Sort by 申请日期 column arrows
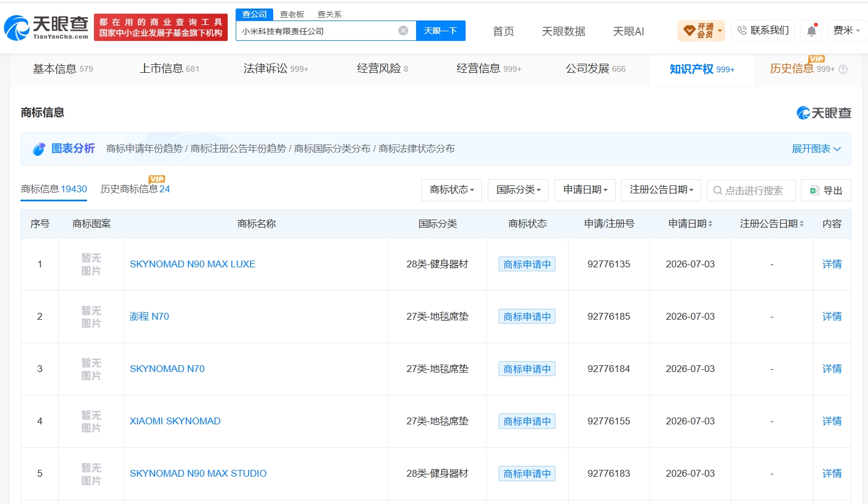 pyautogui.click(x=710, y=224)
